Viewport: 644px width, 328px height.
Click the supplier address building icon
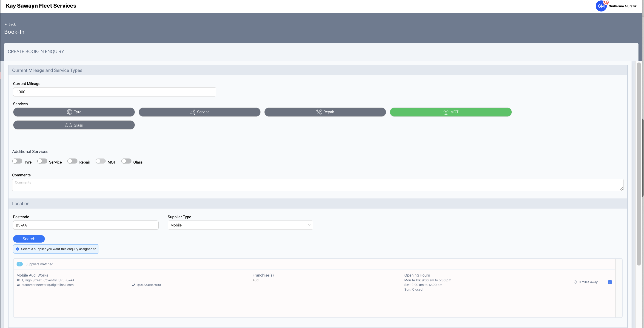[x=18, y=280]
